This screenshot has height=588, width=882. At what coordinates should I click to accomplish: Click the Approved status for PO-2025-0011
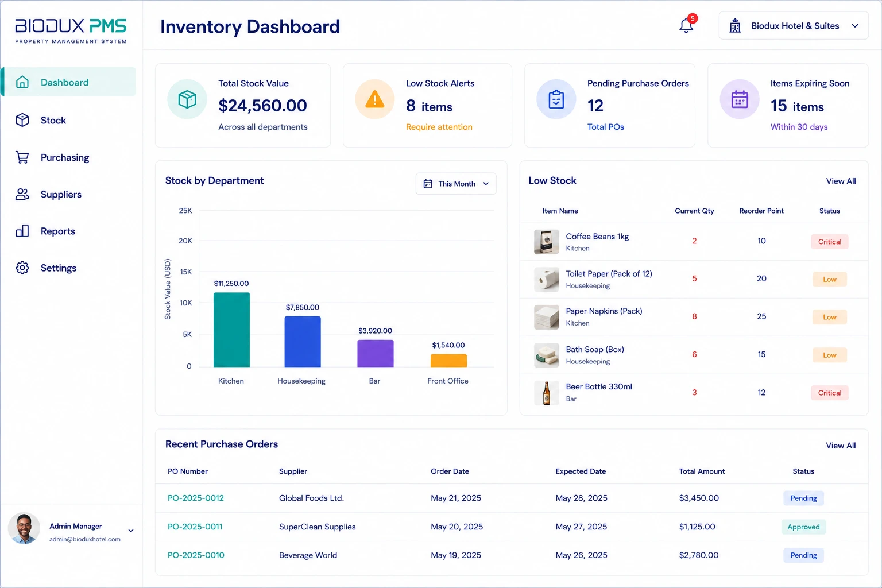coord(803,527)
